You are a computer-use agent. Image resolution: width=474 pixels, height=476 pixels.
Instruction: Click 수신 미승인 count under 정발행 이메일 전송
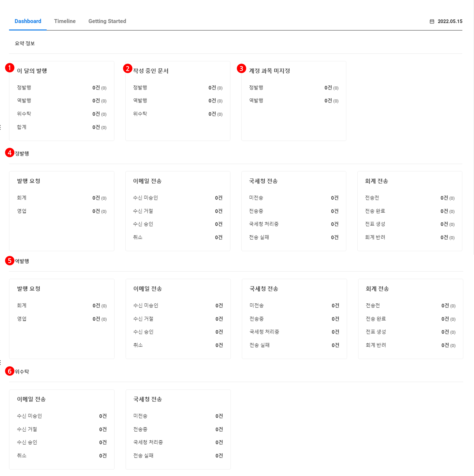coord(219,198)
